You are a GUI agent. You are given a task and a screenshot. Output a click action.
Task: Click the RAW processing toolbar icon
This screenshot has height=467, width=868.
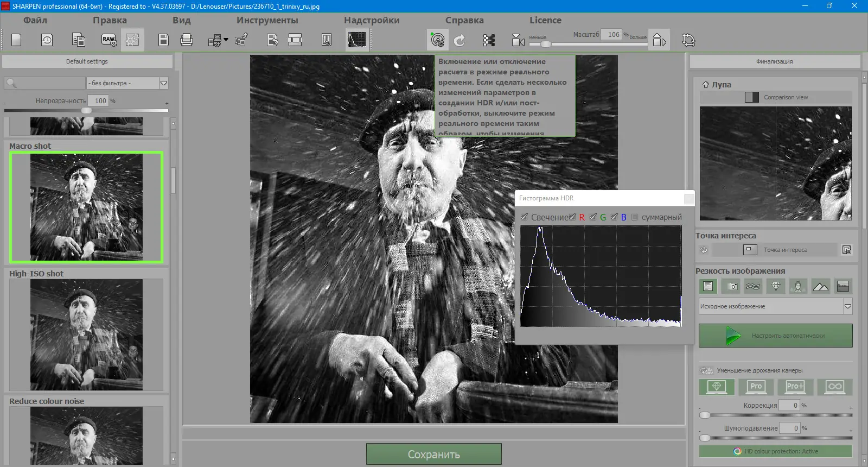[x=109, y=40]
